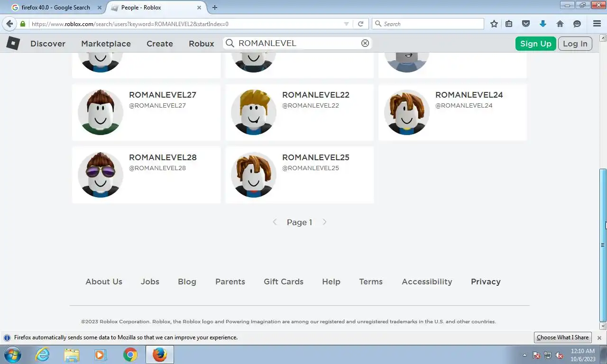This screenshot has height=364, width=607.
Task: Bookmark this page with the star icon
Action: tap(494, 24)
